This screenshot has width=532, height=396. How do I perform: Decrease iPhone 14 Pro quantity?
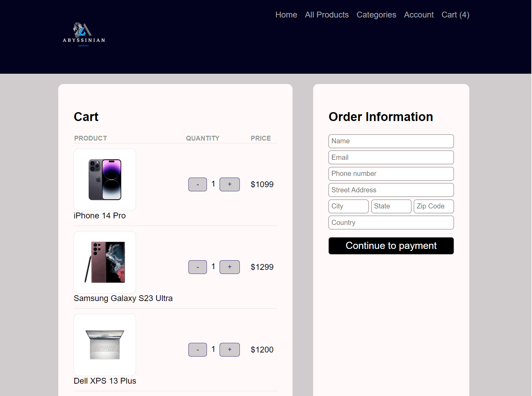pyautogui.click(x=197, y=184)
